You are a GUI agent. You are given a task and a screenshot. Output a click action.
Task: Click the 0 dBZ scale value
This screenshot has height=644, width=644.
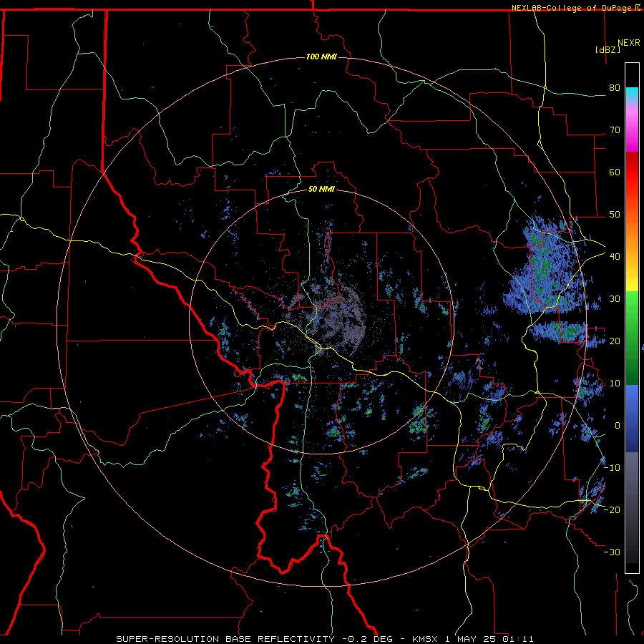(618, 426)
